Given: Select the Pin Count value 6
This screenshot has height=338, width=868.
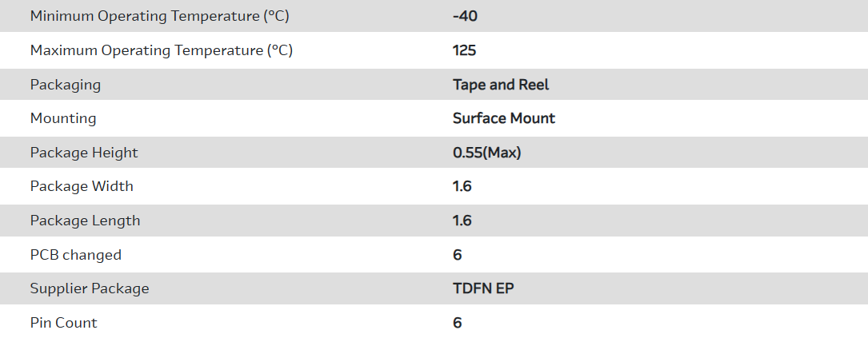Looking at the screenshot, I should click(x=458, y=323).
